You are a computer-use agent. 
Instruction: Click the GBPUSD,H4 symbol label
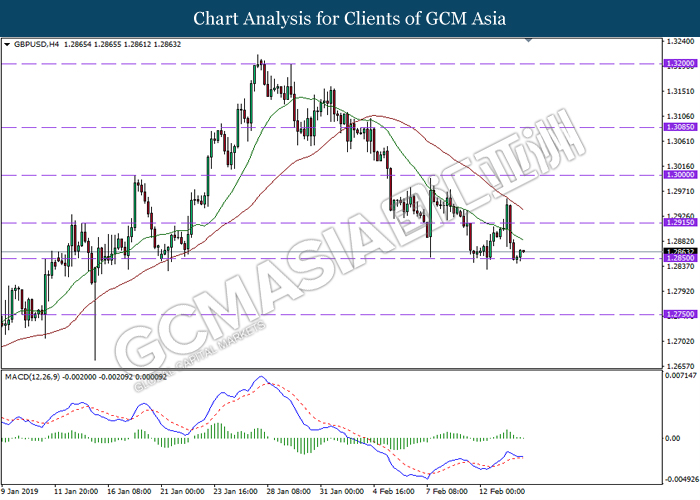click(37, 44)
